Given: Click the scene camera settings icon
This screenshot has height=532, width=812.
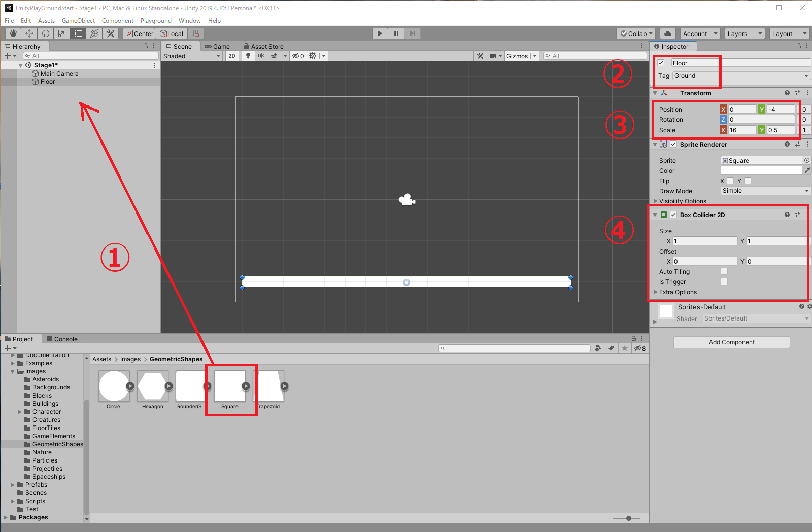Looking at the screenshot, I should click(x=492, y=56).
